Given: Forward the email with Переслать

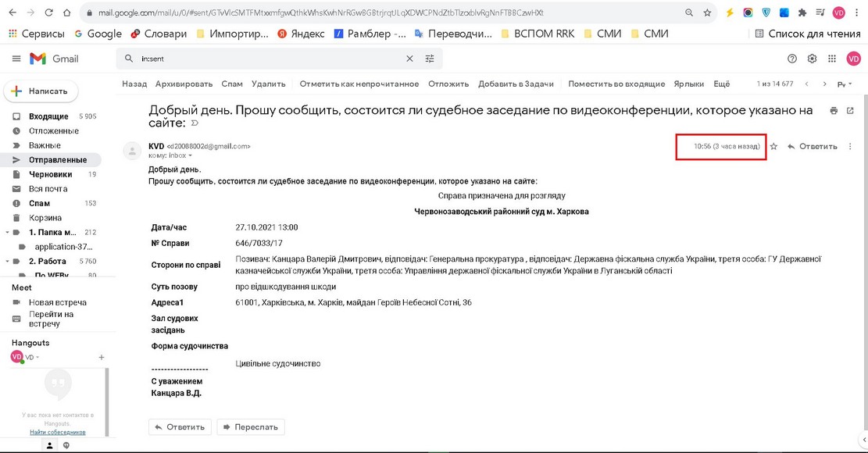Looking at the screenshot, I should pos(251,427).
